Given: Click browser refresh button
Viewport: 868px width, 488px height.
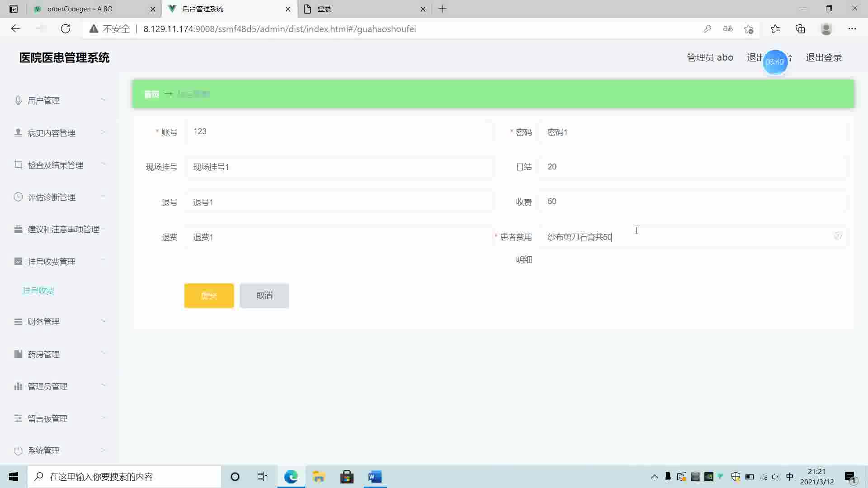Looking at the screenshot, I should [66, 29].
